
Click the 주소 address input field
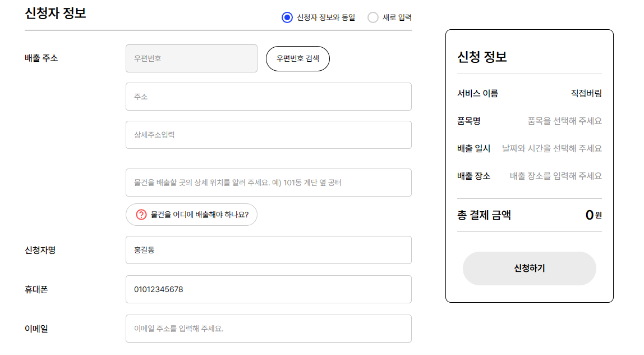pos(269,97)
